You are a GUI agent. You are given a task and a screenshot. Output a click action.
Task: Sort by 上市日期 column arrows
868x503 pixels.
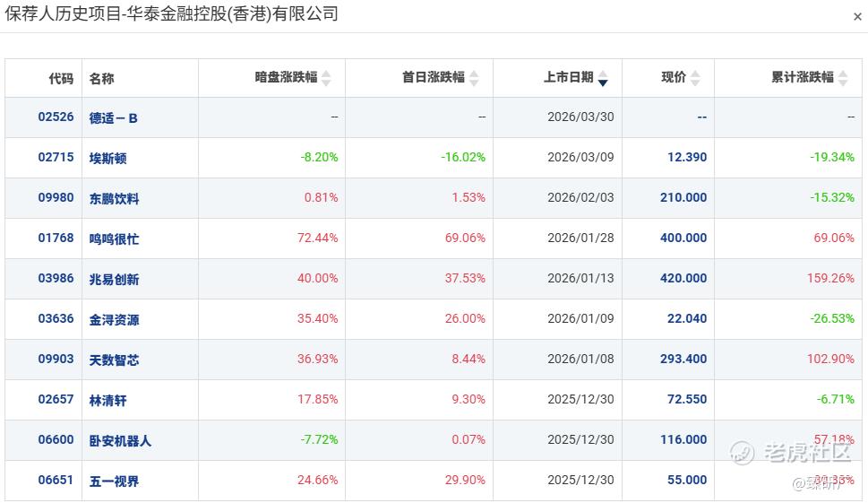click(603, 78)
